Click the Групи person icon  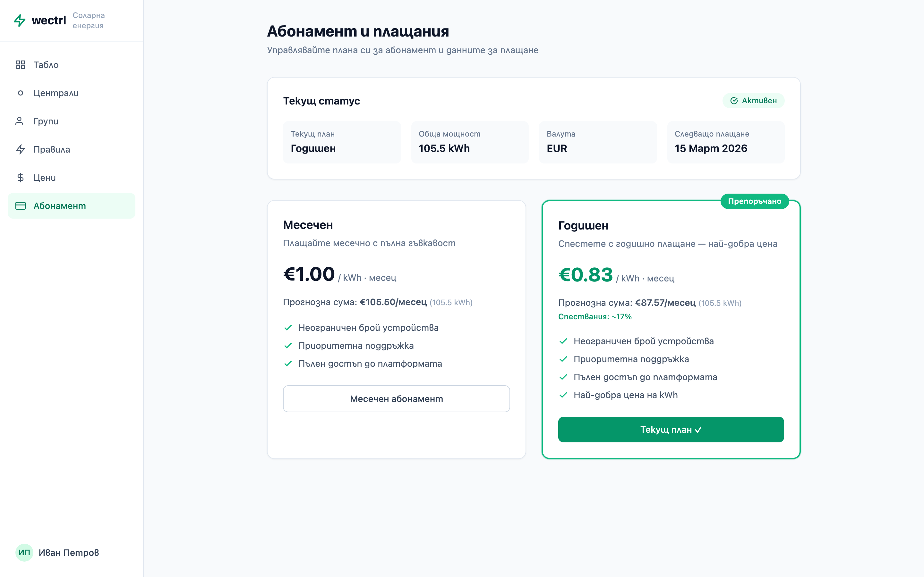(x=21, y=121)
